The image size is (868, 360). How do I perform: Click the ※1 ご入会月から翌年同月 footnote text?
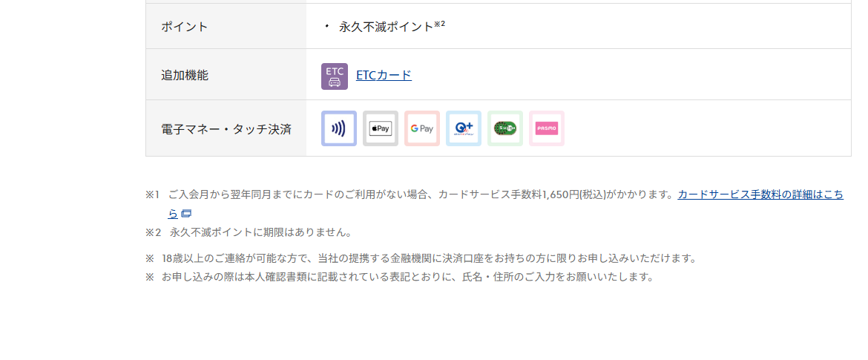[421, 194]
